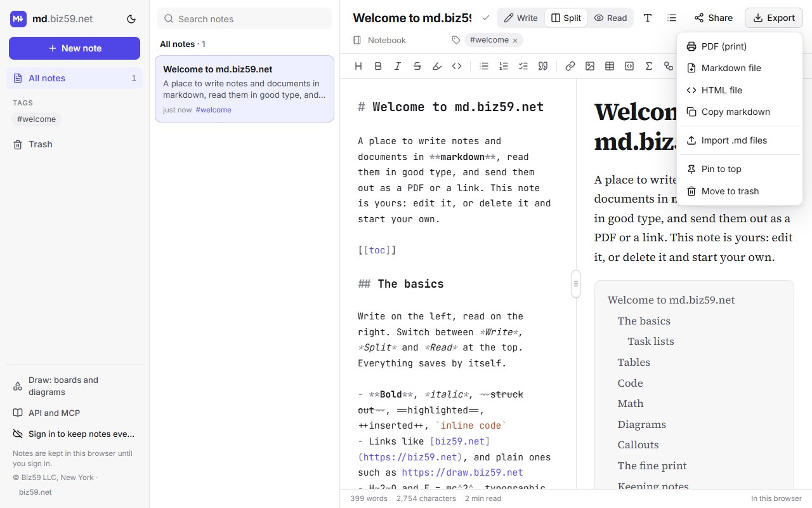The image size is (812, 508).
Task: Select Copy markdown in the Export menu
Action: [740, 112]
